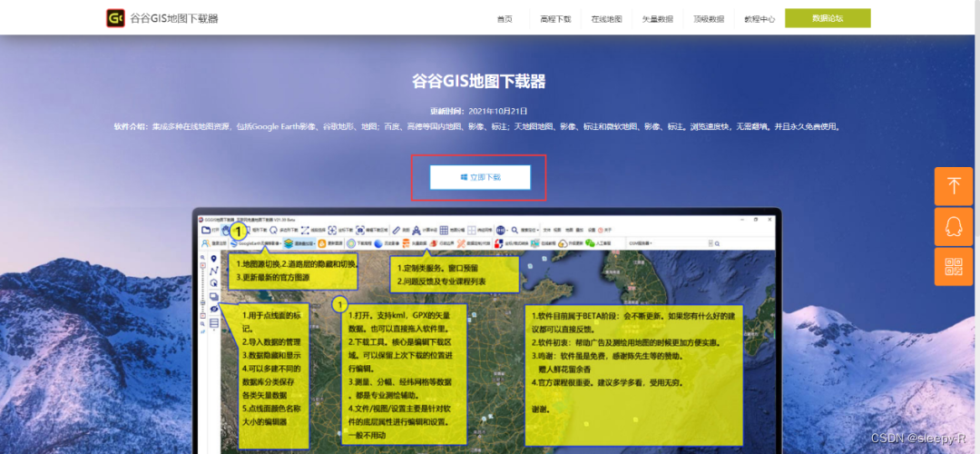Click the edit download area camera-frame icon
The image size is (980, 454).
coord(360,230)
